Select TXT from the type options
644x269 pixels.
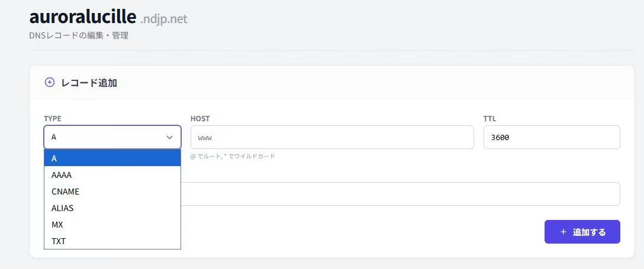point(112,241)
